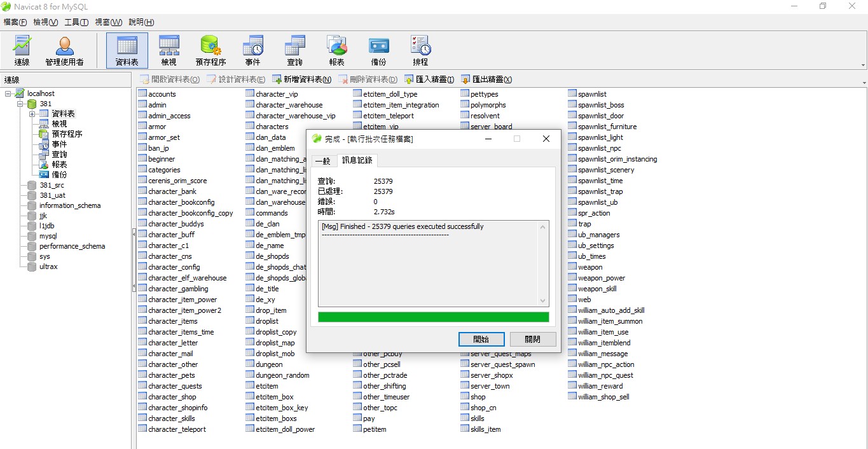This screenshot has width=868, height=449.
Task: Open the 報表 report toolbar icon
Action: point(336,51)
